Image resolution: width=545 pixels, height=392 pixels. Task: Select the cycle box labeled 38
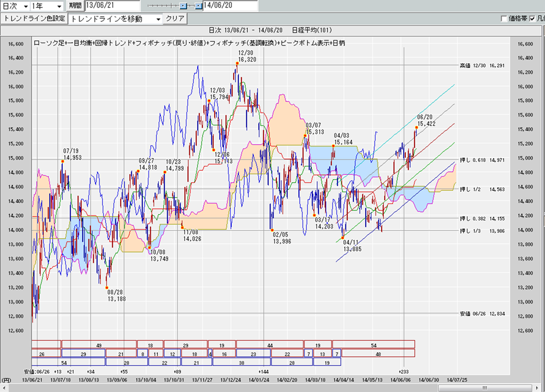241,362
